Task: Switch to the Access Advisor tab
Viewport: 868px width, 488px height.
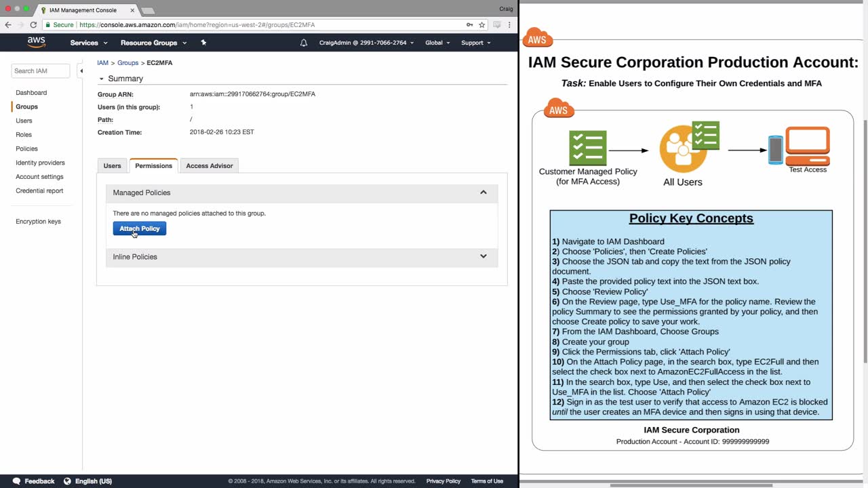Action: pyautogui.click(x=210, y=166)
